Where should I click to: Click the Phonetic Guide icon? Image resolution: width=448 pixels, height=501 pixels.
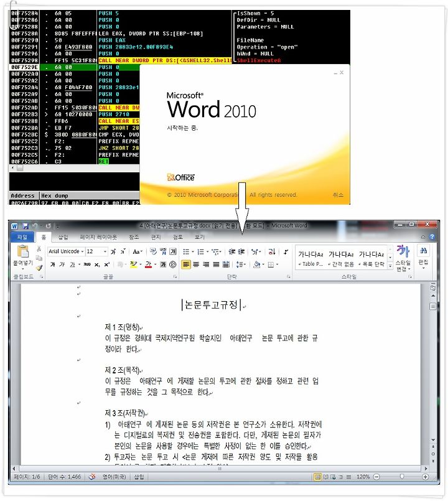coord(163,251)
